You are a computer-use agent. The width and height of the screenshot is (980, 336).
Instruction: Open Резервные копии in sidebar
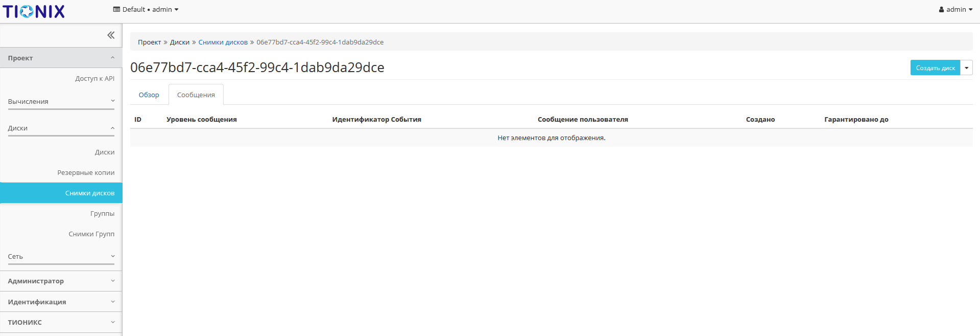[86, 172]
